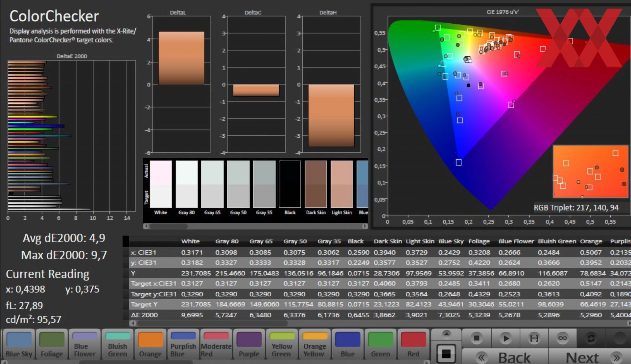The width and height of the screenshot is (631, 364).
Task: Select the Purple color patch
Action: tap(249, 344)
